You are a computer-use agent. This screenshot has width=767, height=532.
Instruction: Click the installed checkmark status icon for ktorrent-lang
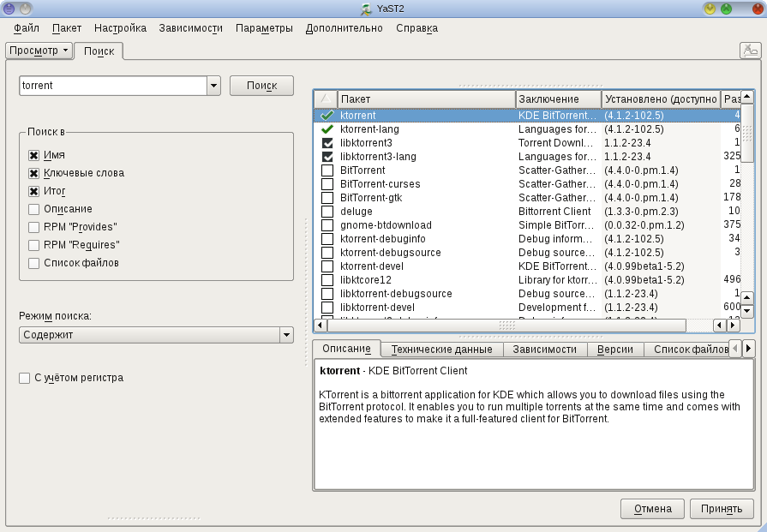pos(327,129)
